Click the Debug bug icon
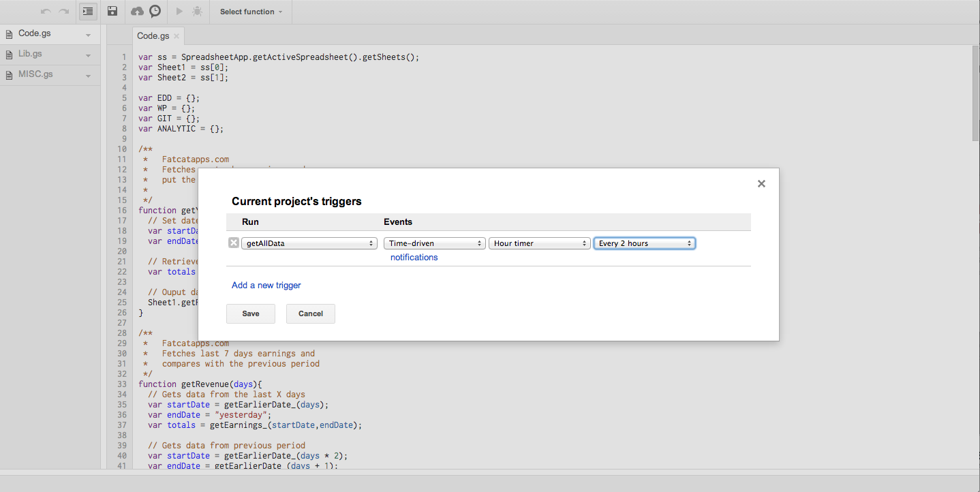This screenshot has height=492, width=980. (198, 12)
